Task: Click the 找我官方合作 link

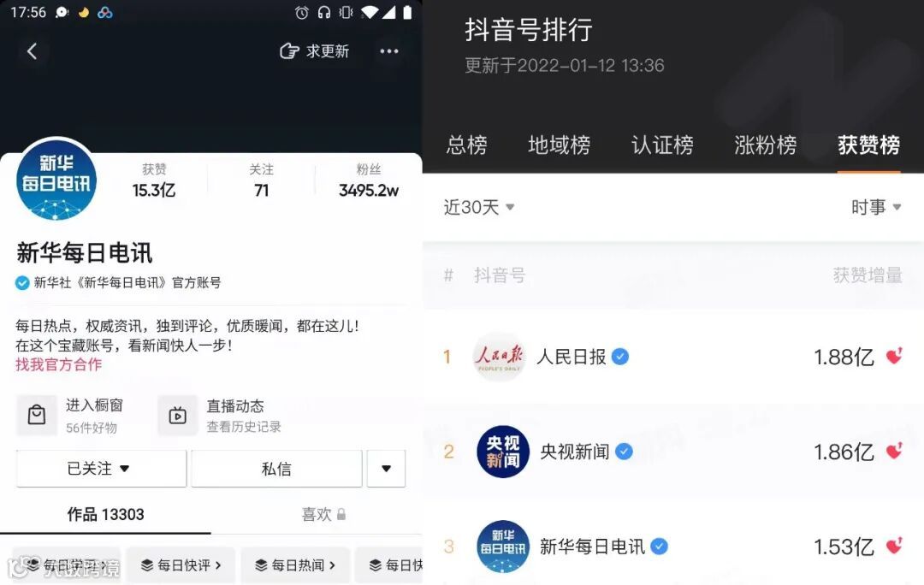Action: pos(58,364)
